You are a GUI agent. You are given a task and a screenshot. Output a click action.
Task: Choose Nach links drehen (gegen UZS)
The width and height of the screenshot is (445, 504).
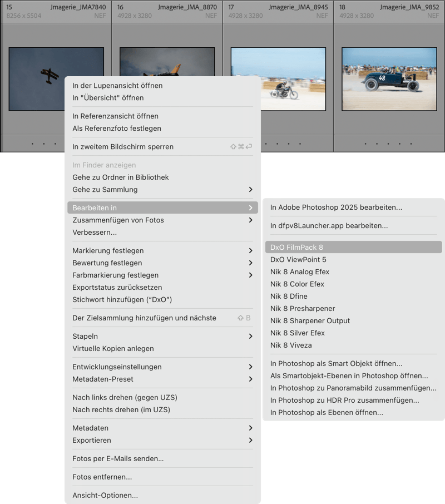pyautogui.click(x=125, y=398)
